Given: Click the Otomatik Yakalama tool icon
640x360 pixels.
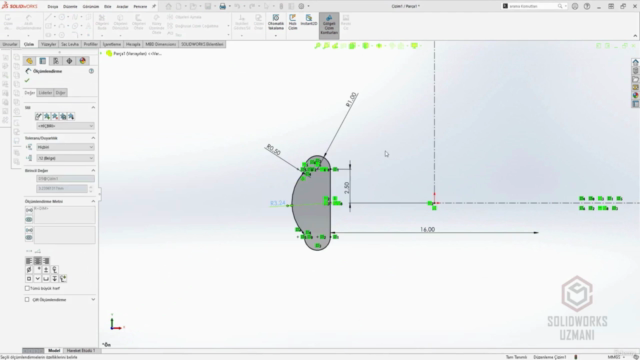Looking at the screenshot, I should 276,22.
